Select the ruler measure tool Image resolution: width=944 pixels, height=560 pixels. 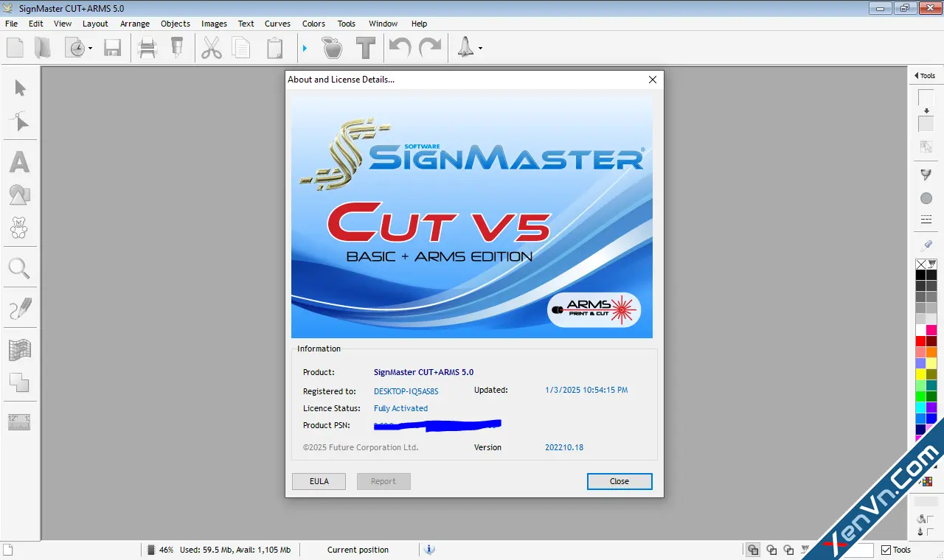click(x=19, y=422)
